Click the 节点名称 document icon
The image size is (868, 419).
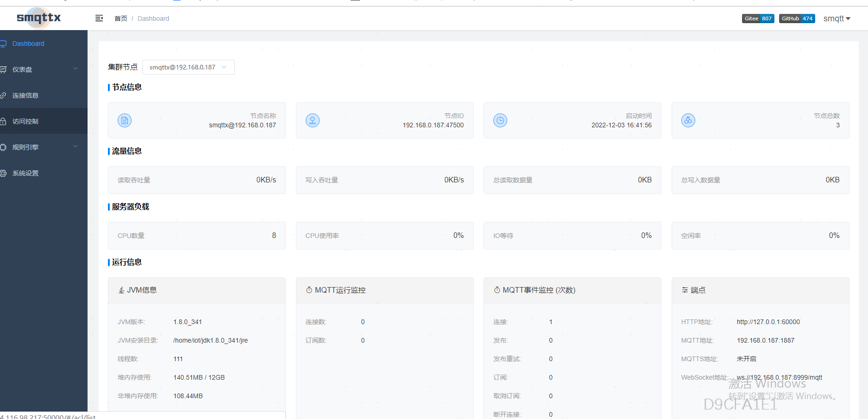(x=125, y=120)
